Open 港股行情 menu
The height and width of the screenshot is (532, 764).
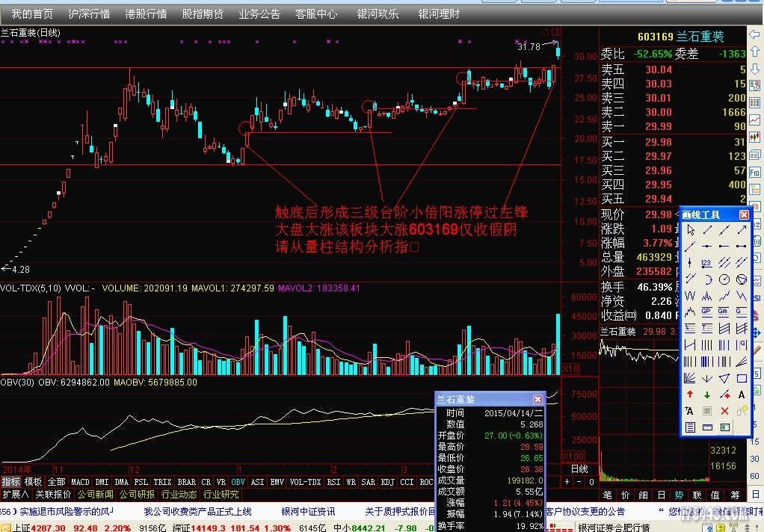point(146,14)
